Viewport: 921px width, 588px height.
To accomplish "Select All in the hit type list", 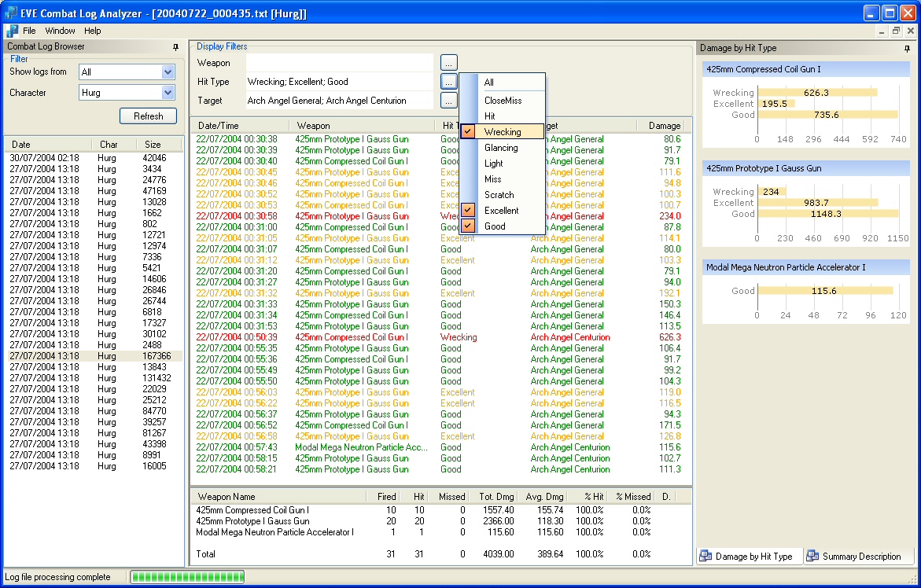I will click(503, 83).
